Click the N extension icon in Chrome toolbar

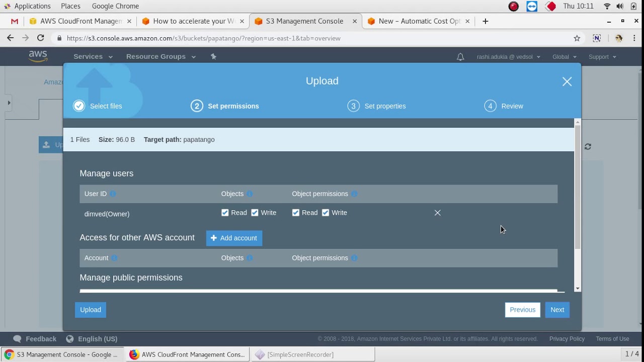(x=597, y=38)
